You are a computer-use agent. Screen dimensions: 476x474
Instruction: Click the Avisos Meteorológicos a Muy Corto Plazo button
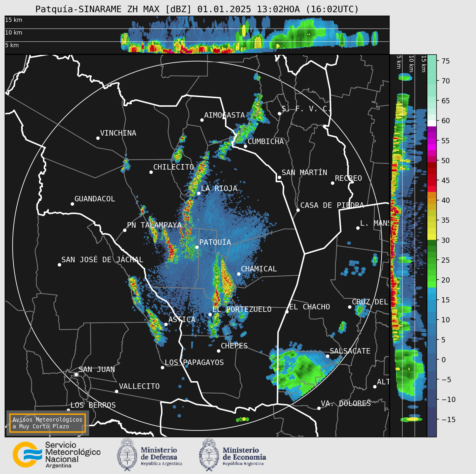pos(47,423)
